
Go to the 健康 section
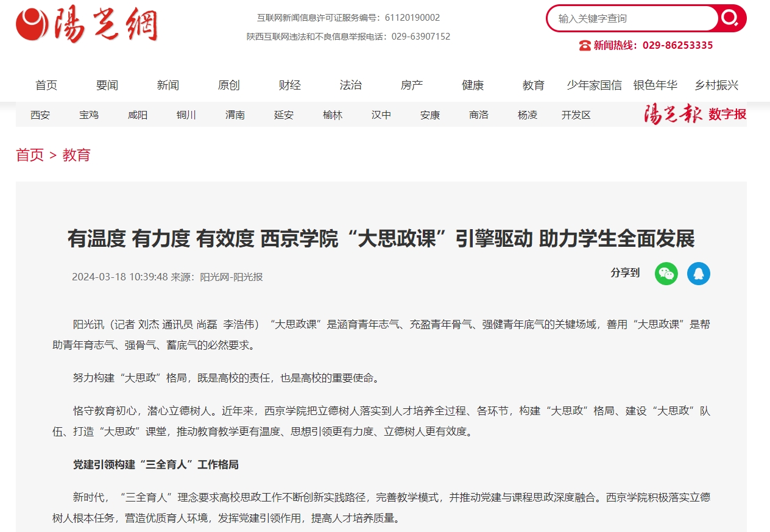coord(473,85)
